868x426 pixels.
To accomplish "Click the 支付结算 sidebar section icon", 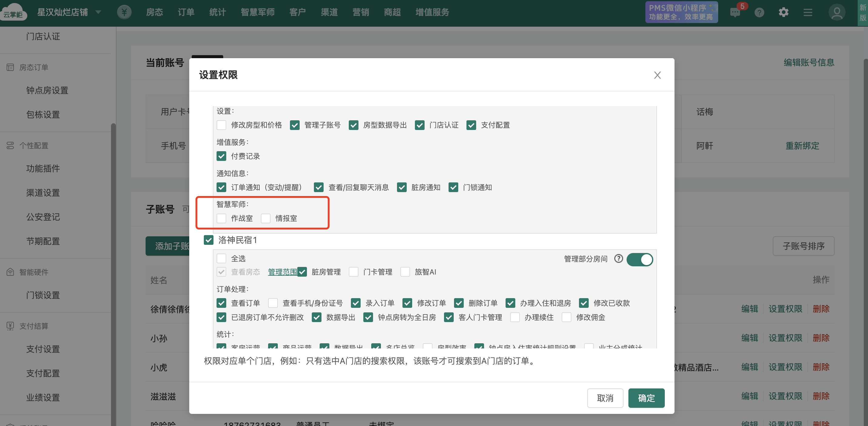I will point(10,326).
